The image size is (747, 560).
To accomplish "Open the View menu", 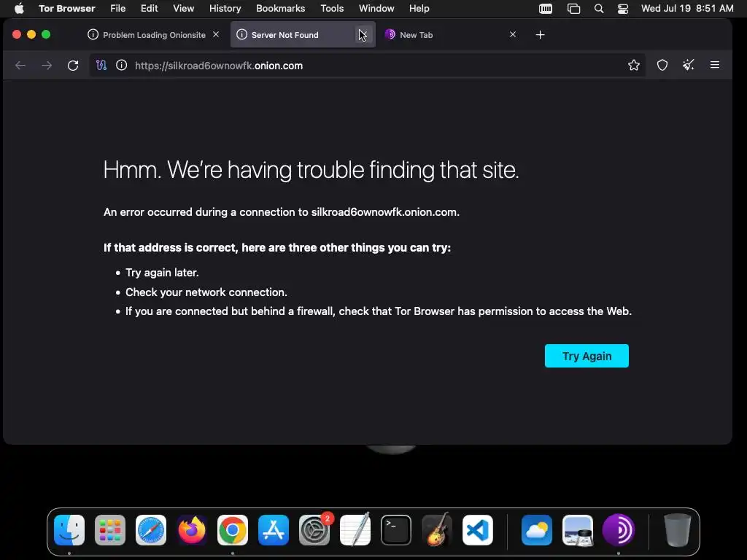I will coord(183,8).
